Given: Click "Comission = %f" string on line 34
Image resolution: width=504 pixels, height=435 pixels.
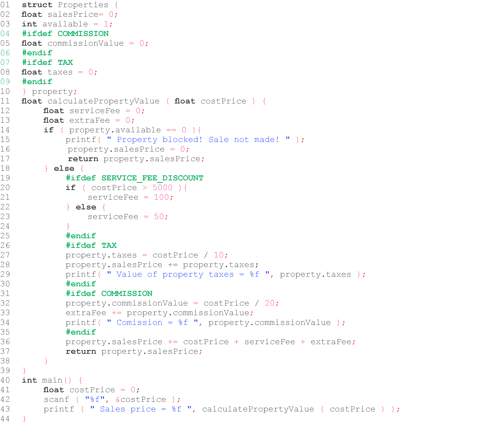Looking at the screenshot, I should coord(152,323).
